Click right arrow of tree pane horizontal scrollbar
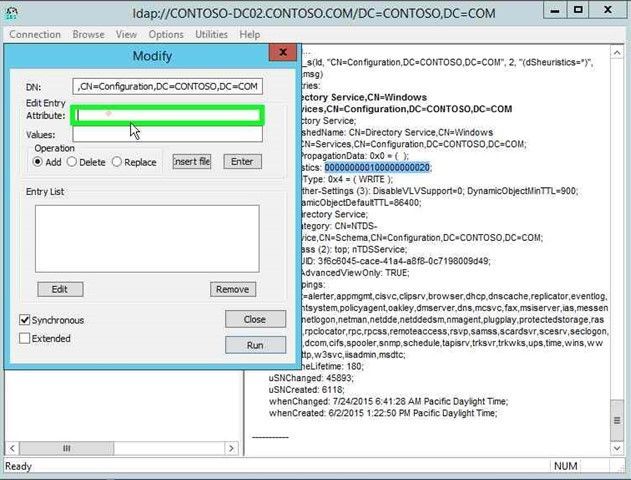The height and width of the screenshot is (480, 631). [231, 448]
